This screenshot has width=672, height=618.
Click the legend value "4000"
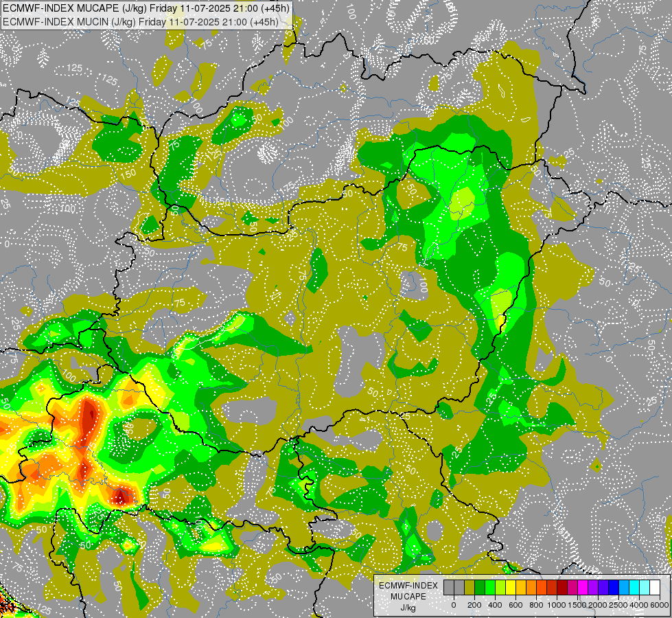tap(640, 605)
